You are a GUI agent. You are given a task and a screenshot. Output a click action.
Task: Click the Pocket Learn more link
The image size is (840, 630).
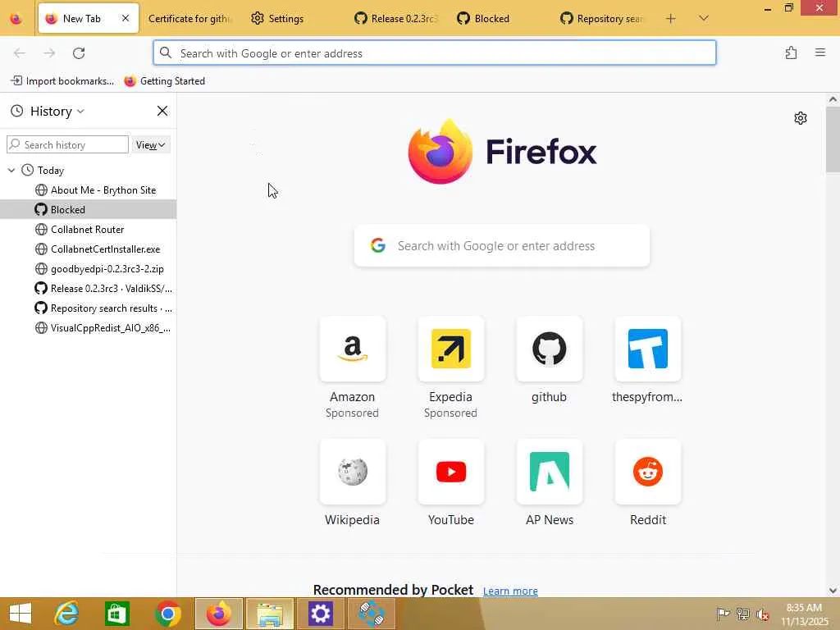pos(510,591)
